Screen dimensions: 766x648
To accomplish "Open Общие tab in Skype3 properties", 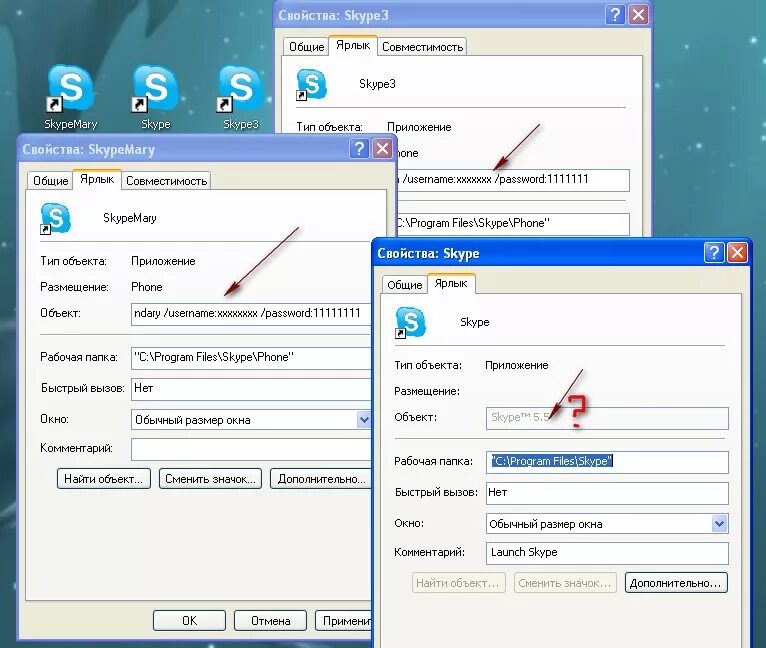I will pyautogui.click(x=306, y=47).
